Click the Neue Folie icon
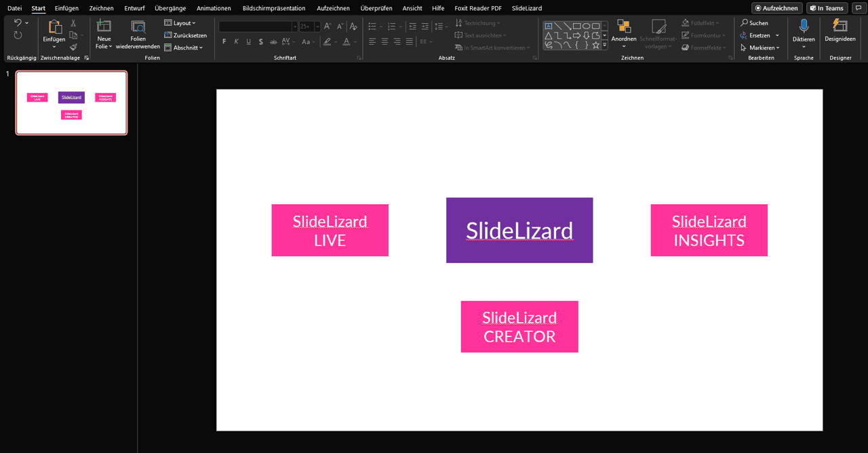This screenshot has width=868, height=453. click(104, 26)
